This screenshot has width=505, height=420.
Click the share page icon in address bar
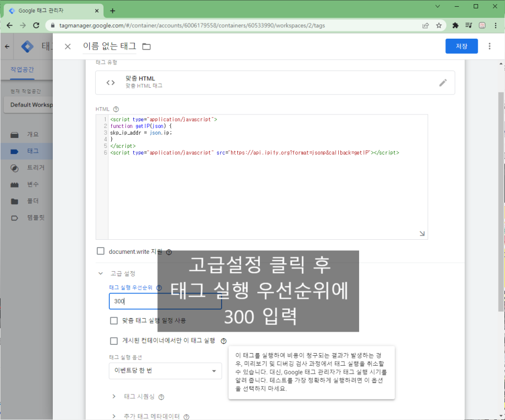tap(426, 26)
